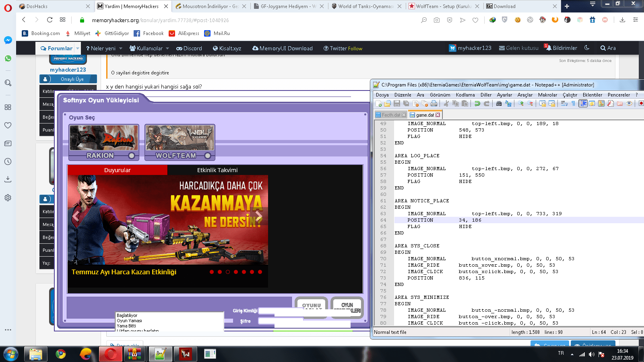
Task: Toggle the forum dark mode moon icon
Action: 587,47
